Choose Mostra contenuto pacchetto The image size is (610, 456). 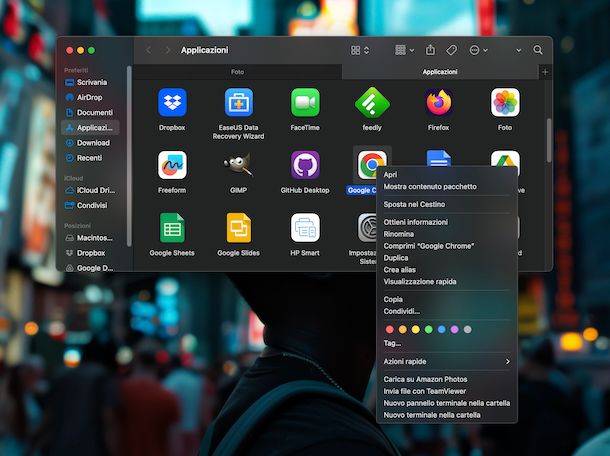[447, 187]
